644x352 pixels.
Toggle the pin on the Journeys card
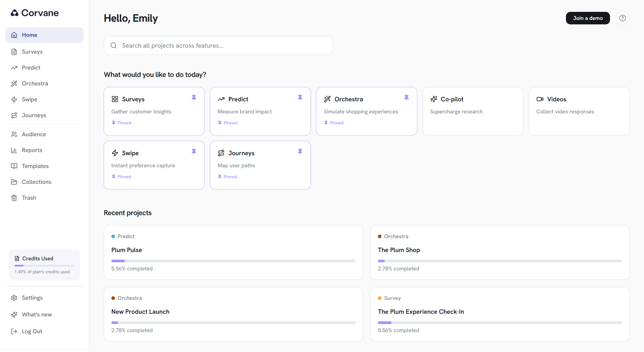[300, 151]
